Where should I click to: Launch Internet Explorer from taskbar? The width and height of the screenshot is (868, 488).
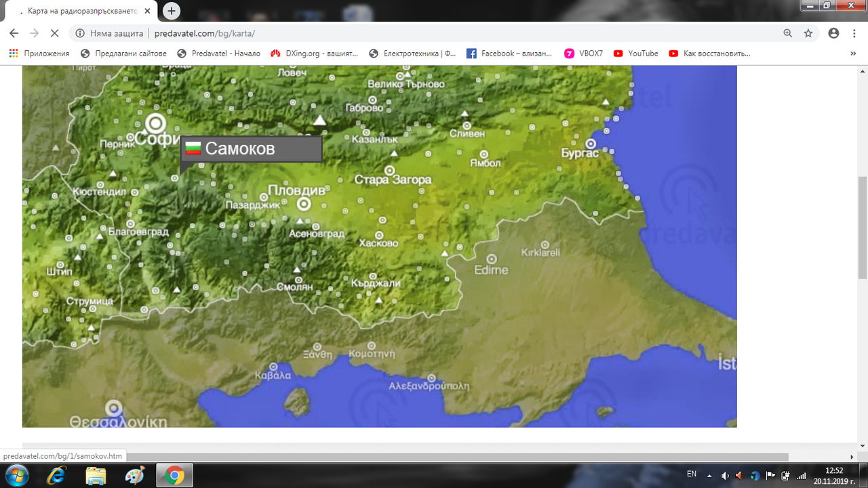point(57,475)
